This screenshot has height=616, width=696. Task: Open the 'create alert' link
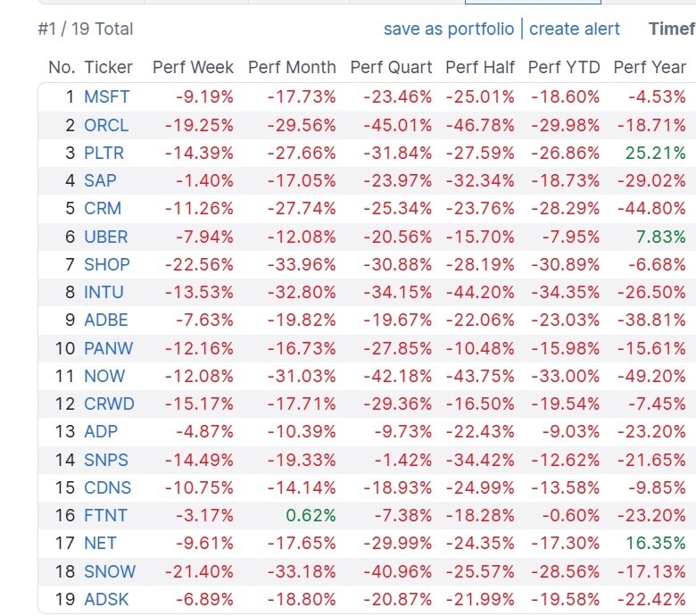575,29
